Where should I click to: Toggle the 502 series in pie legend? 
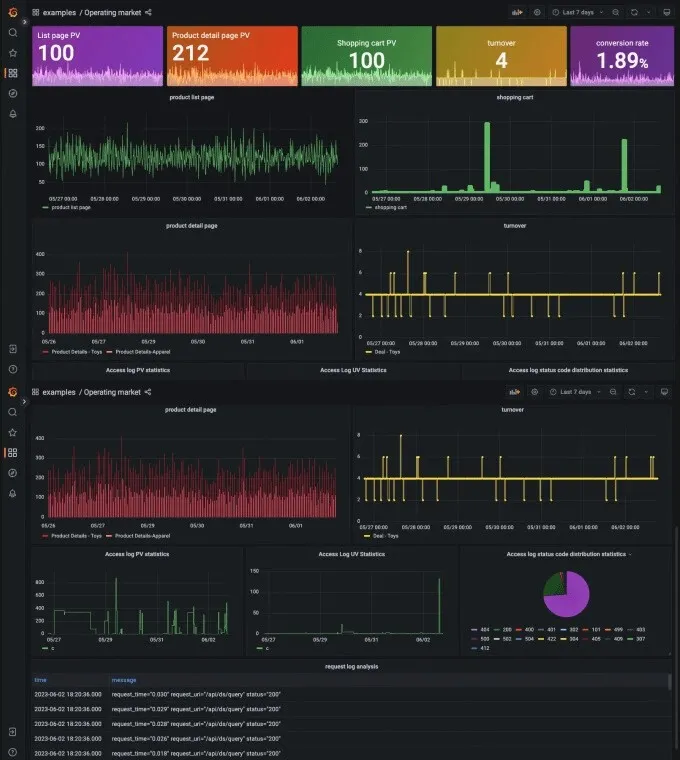(502, 639)
